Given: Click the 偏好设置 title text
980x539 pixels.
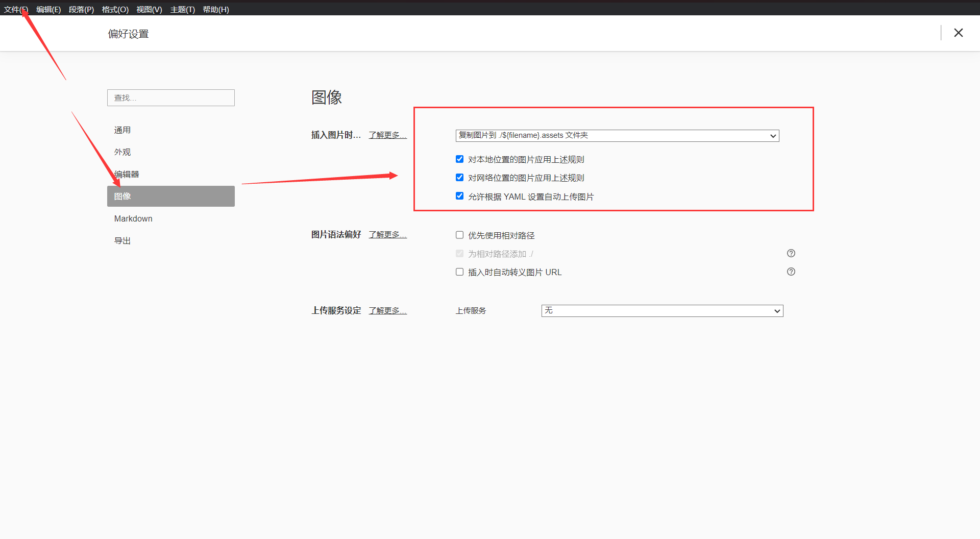Looking at the screenshot, I should pyautogui.click(x=128, y=34).
